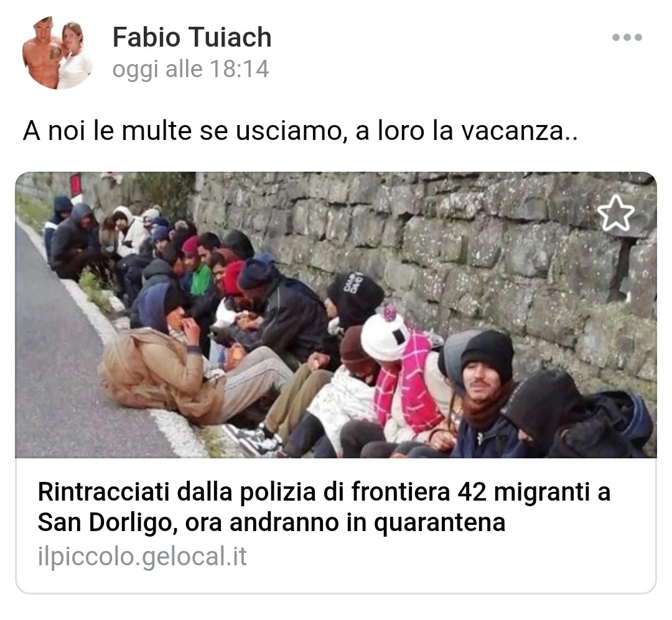
Task: Tap the black cap with white lettering
Action: tap(356, 292)
